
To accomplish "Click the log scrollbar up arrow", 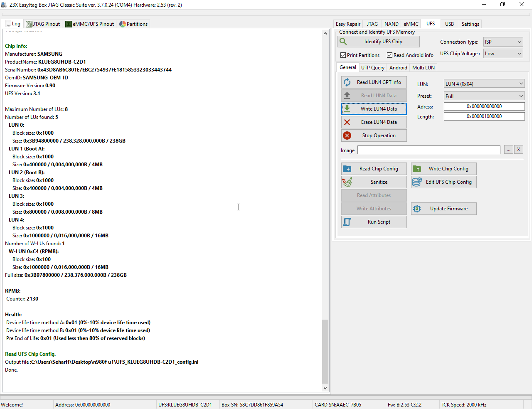I will (325, 33).
